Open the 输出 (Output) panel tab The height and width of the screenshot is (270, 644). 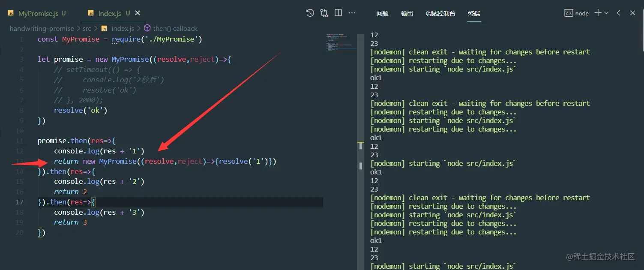tap(407, 13)
